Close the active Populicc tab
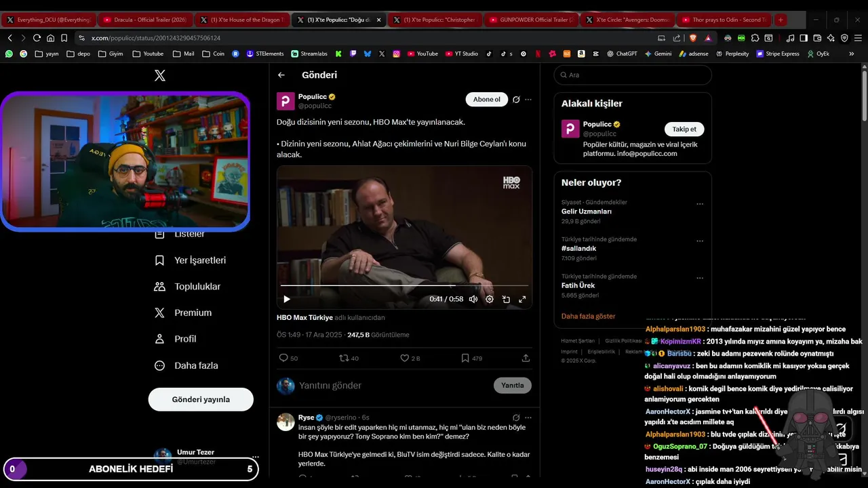 point(379,20)
